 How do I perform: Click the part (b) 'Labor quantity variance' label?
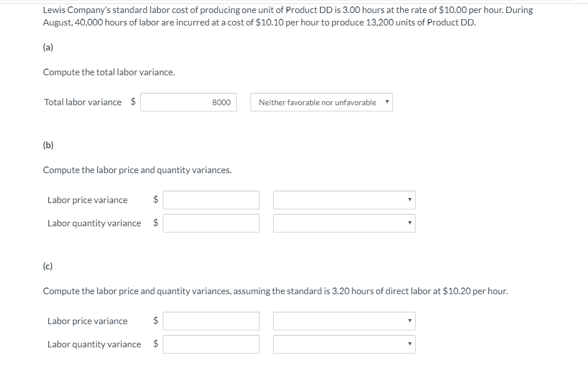[94, 223]
